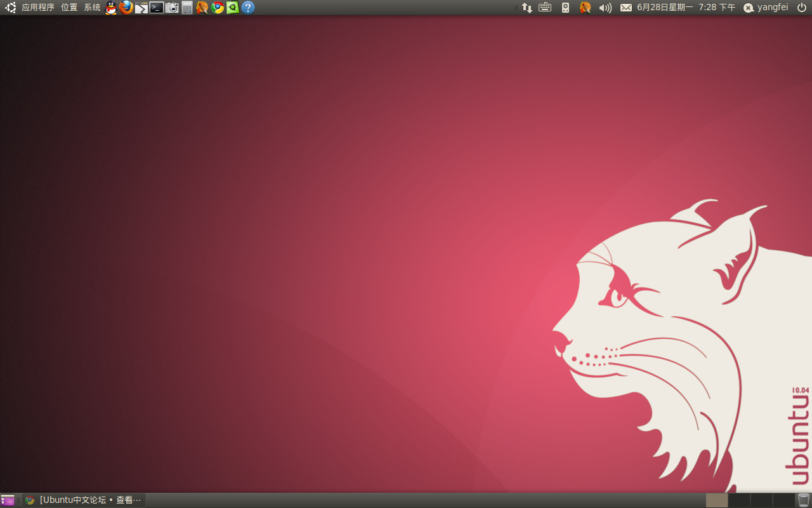This screenshot has width=812, height=508.
Task: Open the removable drive tray icon
Action: pyautogui.click(x=565, y=8)
